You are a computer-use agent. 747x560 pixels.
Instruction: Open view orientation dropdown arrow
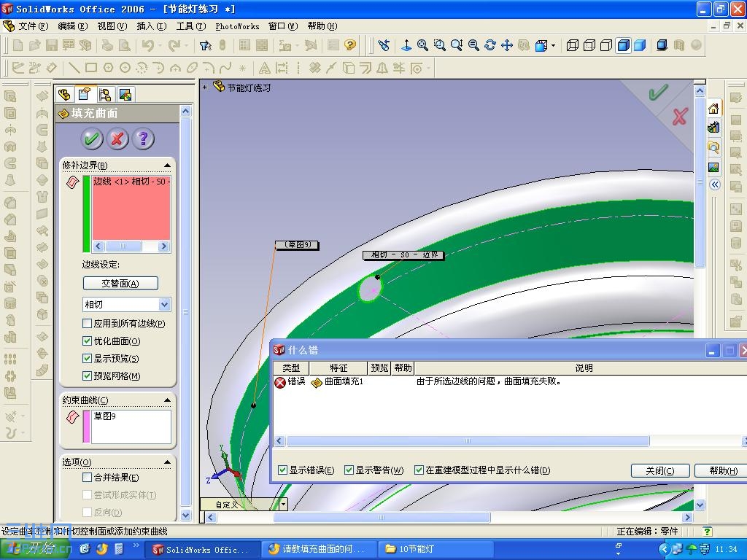pos(553,46)
